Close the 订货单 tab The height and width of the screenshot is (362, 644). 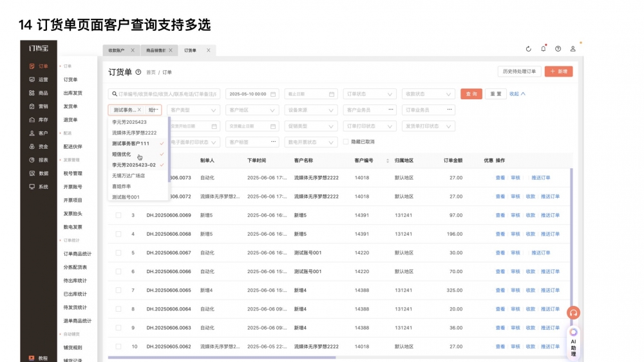[208, 50]
